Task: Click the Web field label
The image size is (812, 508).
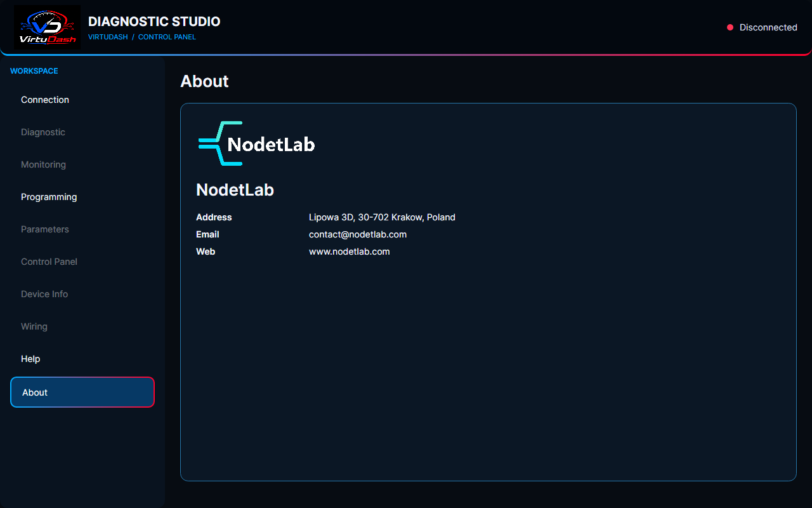Action: pyautogui.click(x=206, y=251)
